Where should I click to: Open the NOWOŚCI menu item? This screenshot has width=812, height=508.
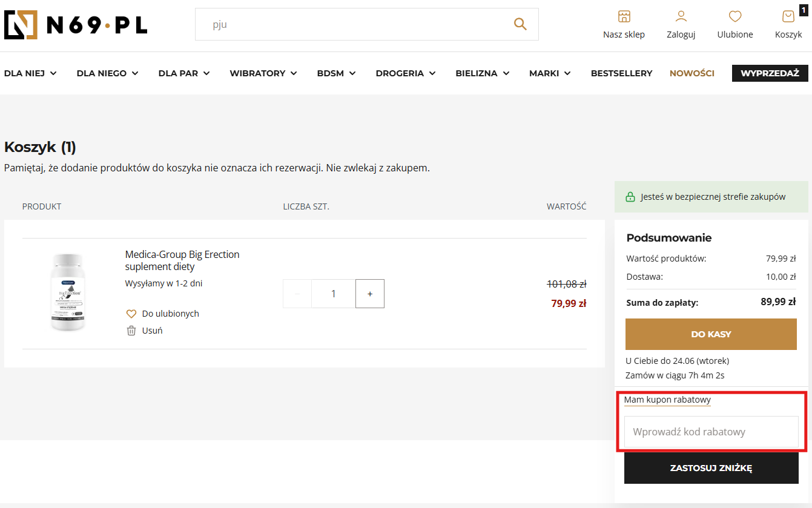[692, 73]
